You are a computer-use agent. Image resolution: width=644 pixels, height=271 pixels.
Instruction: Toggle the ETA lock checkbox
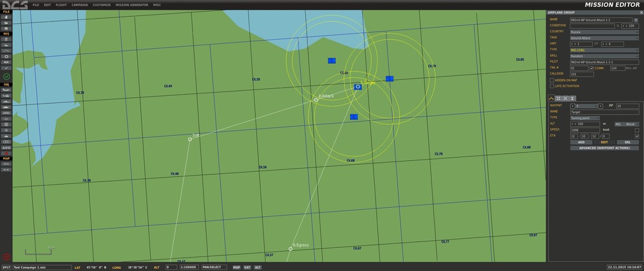(637, 136)
